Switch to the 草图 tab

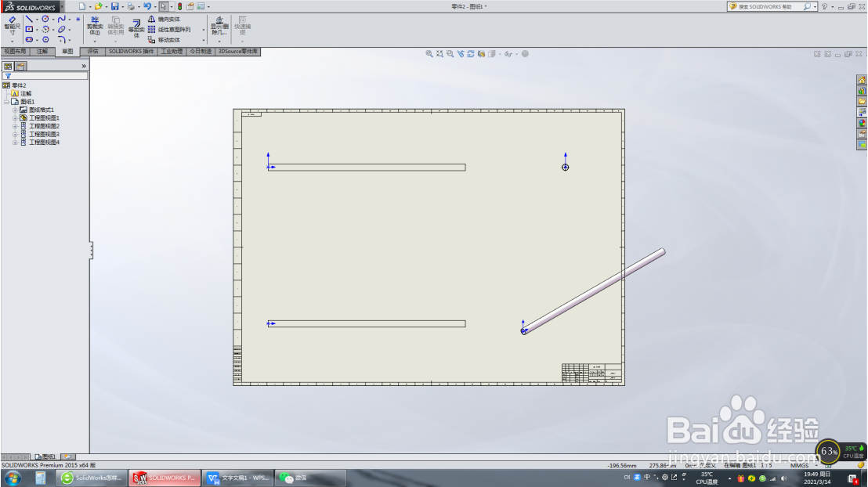coord(67,52)
